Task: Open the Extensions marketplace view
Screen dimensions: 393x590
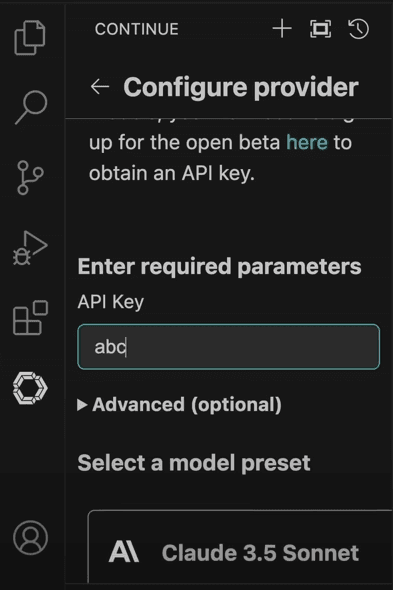Action: (30, 318)
